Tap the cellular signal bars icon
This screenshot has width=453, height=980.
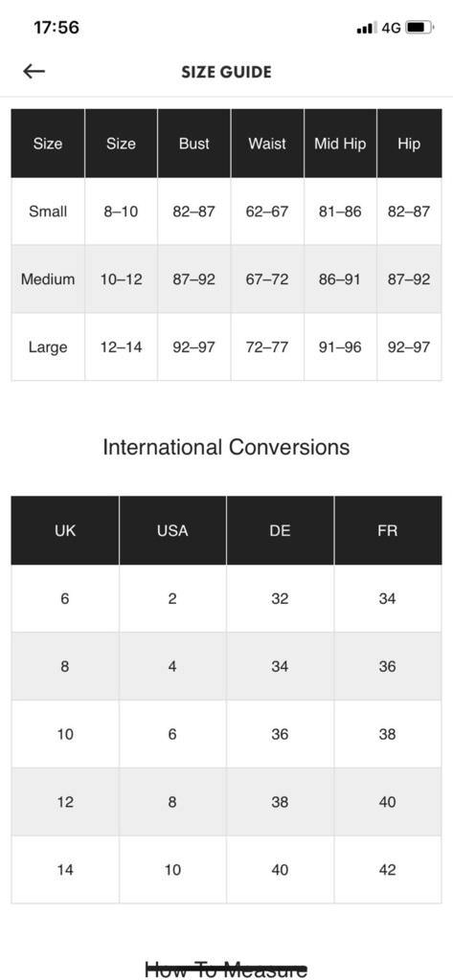[x=366, y=28]
